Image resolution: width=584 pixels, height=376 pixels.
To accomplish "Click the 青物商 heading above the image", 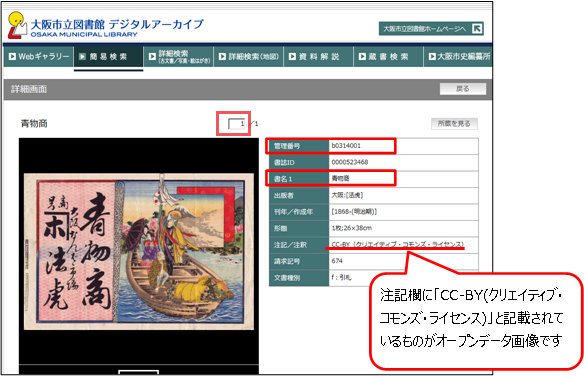I will tap(34, 124).
